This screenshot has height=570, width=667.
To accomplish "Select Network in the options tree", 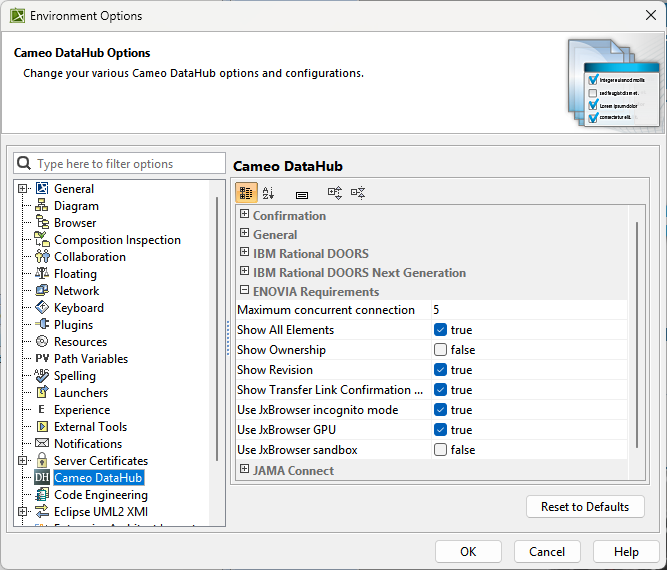I will [76, 291].
